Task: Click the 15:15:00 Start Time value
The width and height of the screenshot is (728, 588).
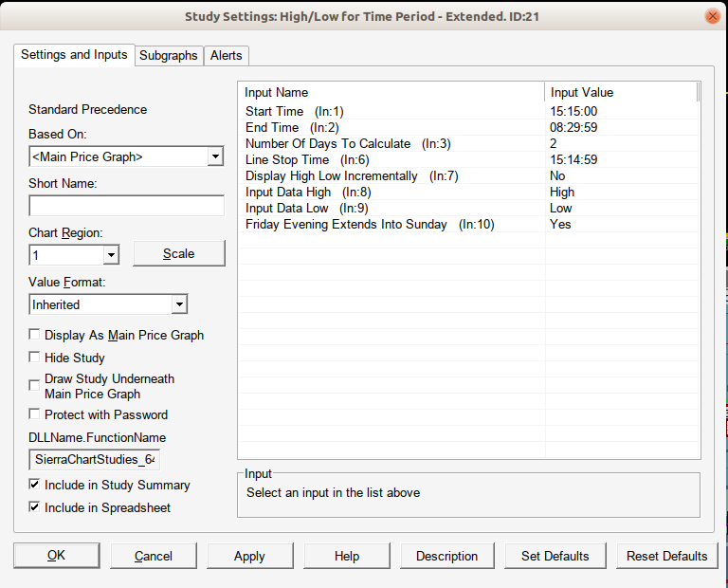Action: coord(573,112)
